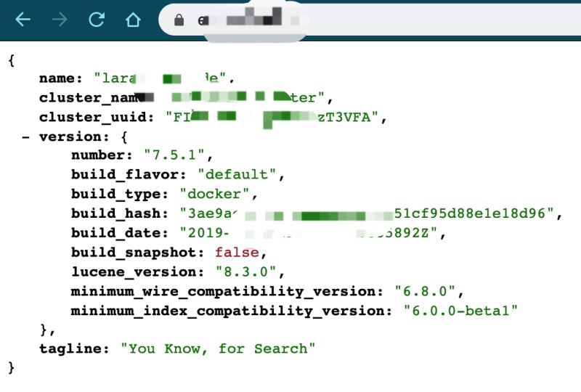The height and width of the screenshot is (392, 581).
Task: Click the forward navigation arrow
Action: tap(60, 20)
